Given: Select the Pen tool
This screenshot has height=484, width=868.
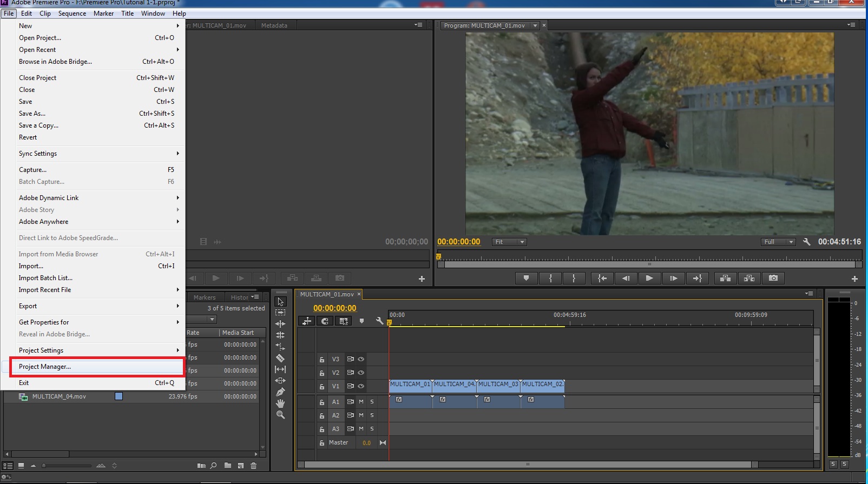Looking at the screenshot, I should (280, 392).
